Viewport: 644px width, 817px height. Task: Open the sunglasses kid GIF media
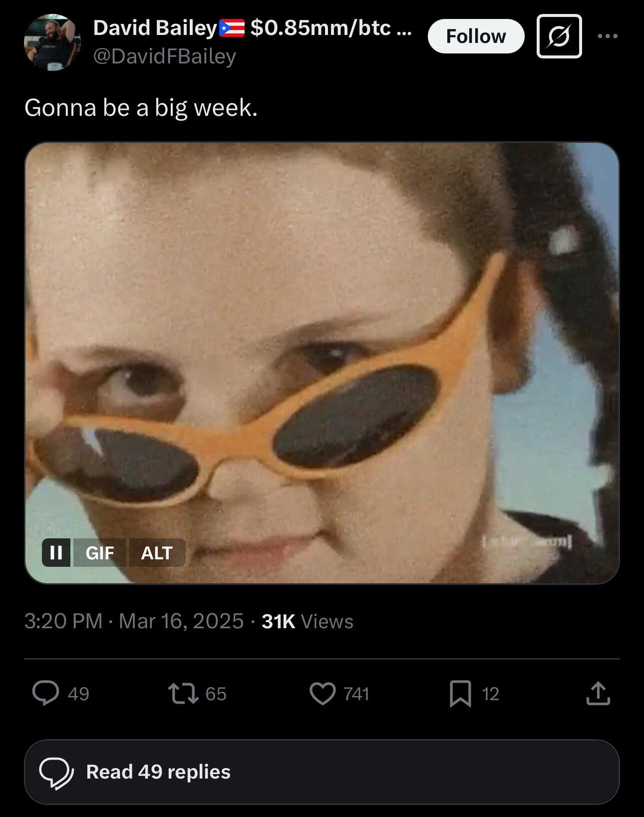pyautogui.click(x=322, y=363)
